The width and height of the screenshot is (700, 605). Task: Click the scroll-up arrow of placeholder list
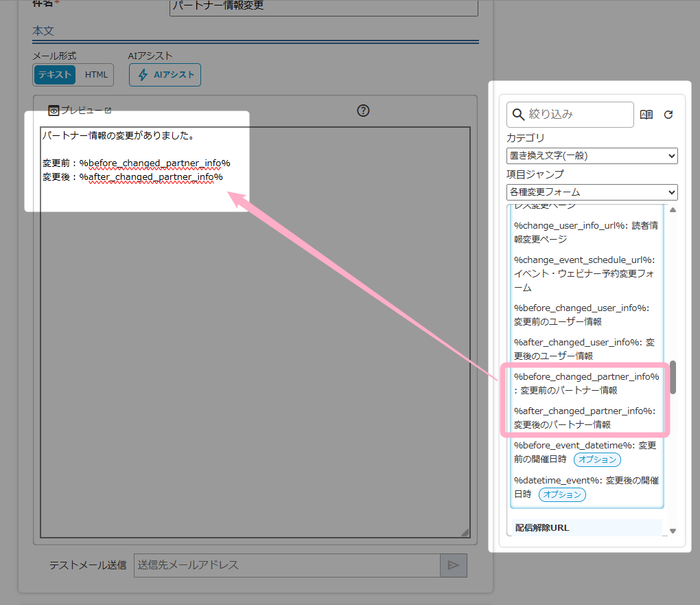tap(673, 210)
